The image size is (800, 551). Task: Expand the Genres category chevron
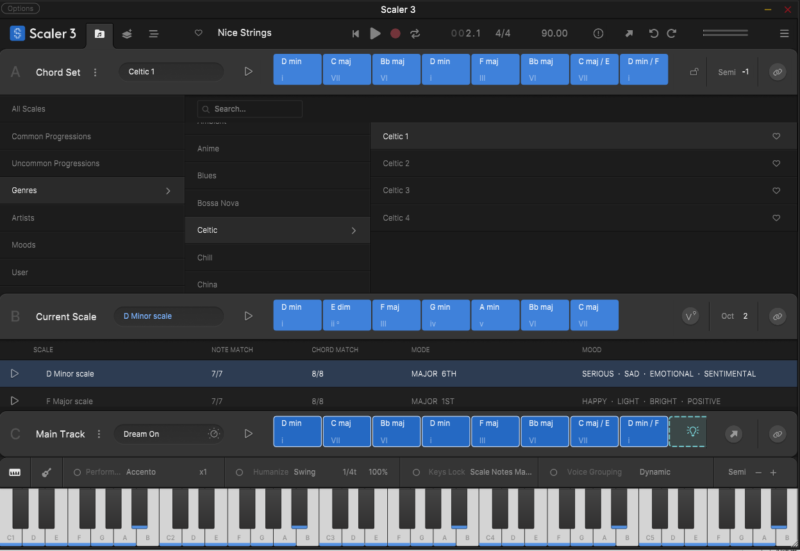tap(168, 191)
